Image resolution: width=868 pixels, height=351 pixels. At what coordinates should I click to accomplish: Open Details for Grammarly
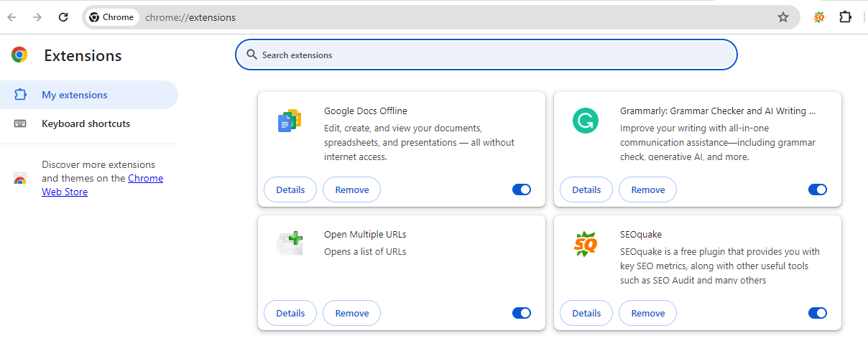586,189
